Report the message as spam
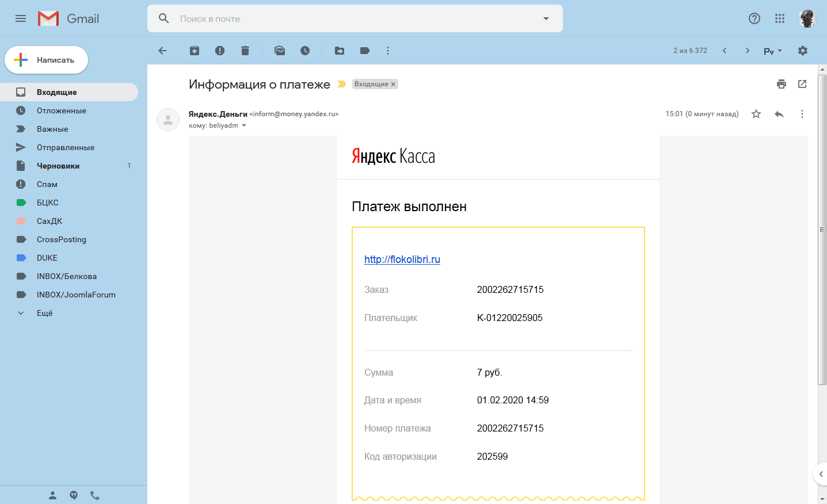Viewport: 827px width, 504px height. coord(220,51)
